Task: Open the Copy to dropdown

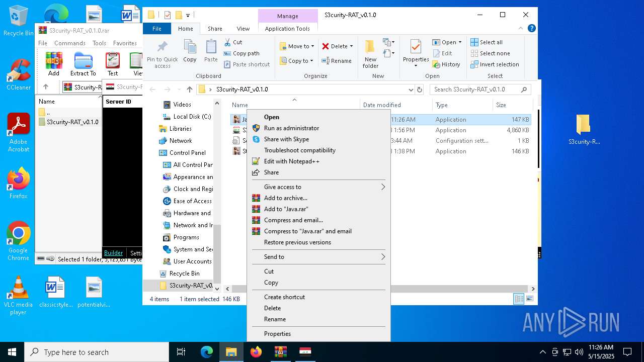Action: [x=297, y=61]
